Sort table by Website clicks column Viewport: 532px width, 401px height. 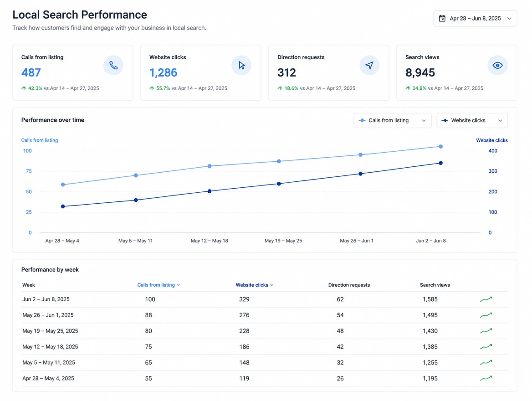click(x=255, y=285)
